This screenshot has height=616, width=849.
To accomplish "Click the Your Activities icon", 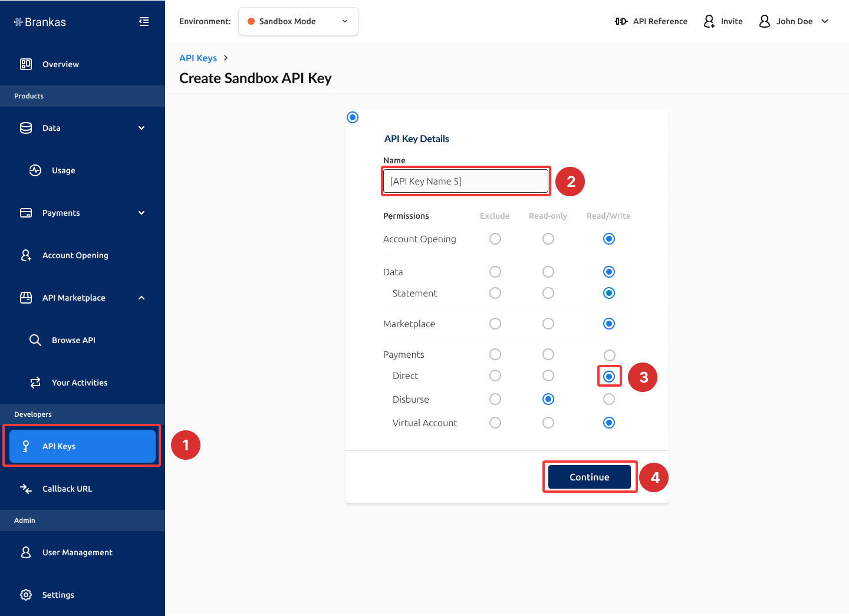I will tap(35, 382).
